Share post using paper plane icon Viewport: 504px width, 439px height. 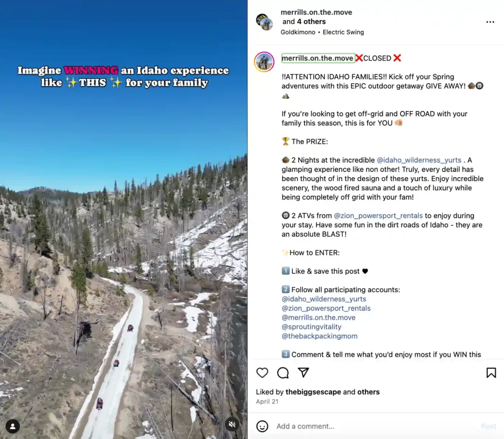pyautogui.click(x=303, y=373)
